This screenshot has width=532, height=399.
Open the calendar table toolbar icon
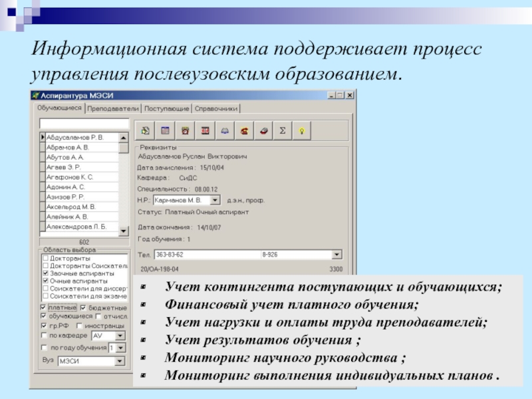point(165,130)
